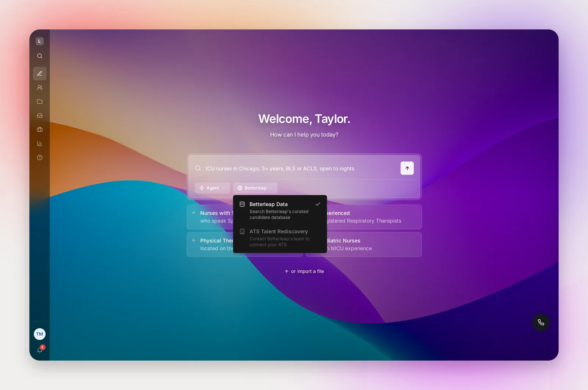Select Betterleap Data option

[x=280, y=210]
